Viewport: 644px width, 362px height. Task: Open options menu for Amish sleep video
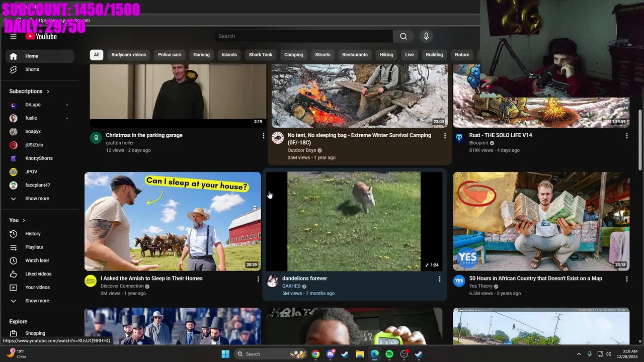tap(258, 279)
